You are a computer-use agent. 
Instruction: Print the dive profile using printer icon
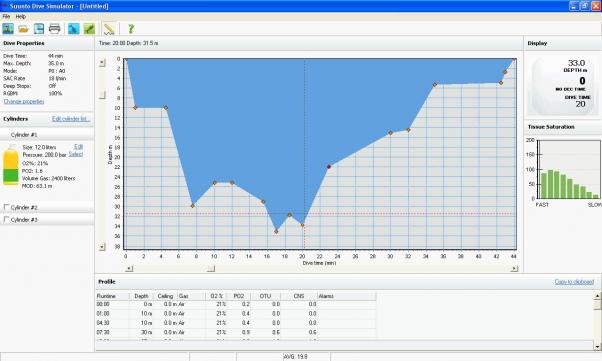(55, 29)
